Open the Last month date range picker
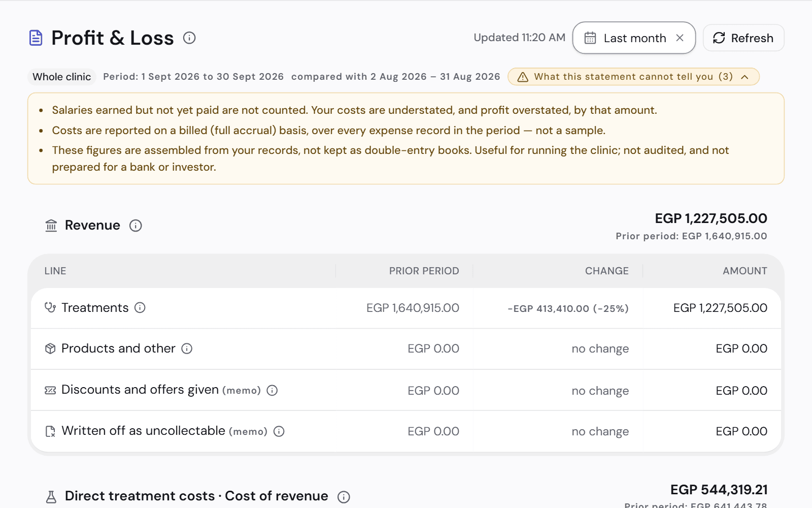This screenshot has height=508, width=812. point(634,38)
